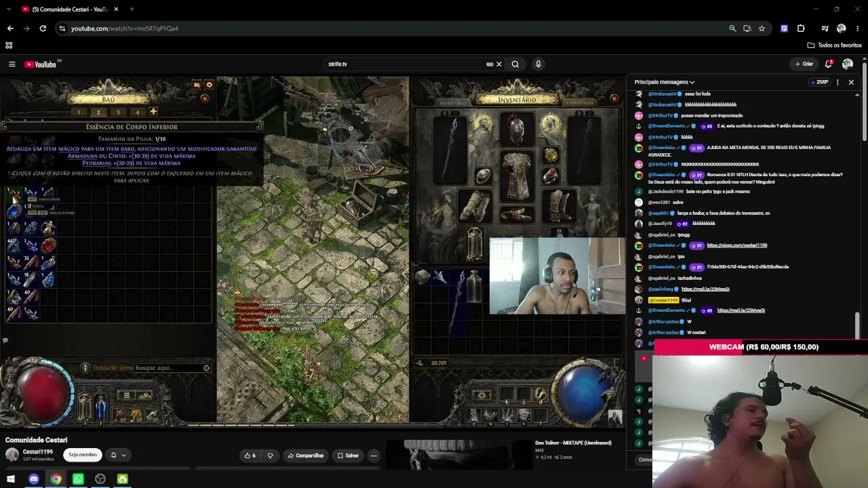Viewport: 868px width, 488px height.
Task: Open the Chrome three-dot menu
Action: tap(858, 28)
